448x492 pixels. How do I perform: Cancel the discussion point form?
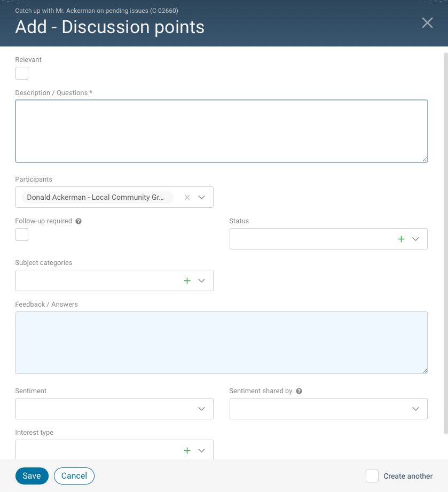(x=74, y=475)
